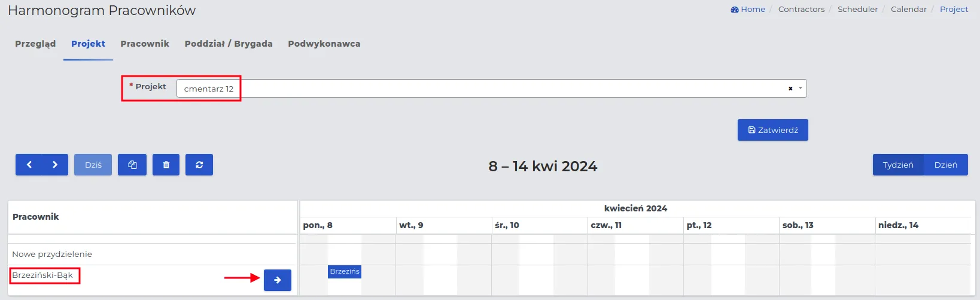The height and width of the screenshot is (300, 980).
Task: Switch view to Dzień
Action: click(946, 165)
